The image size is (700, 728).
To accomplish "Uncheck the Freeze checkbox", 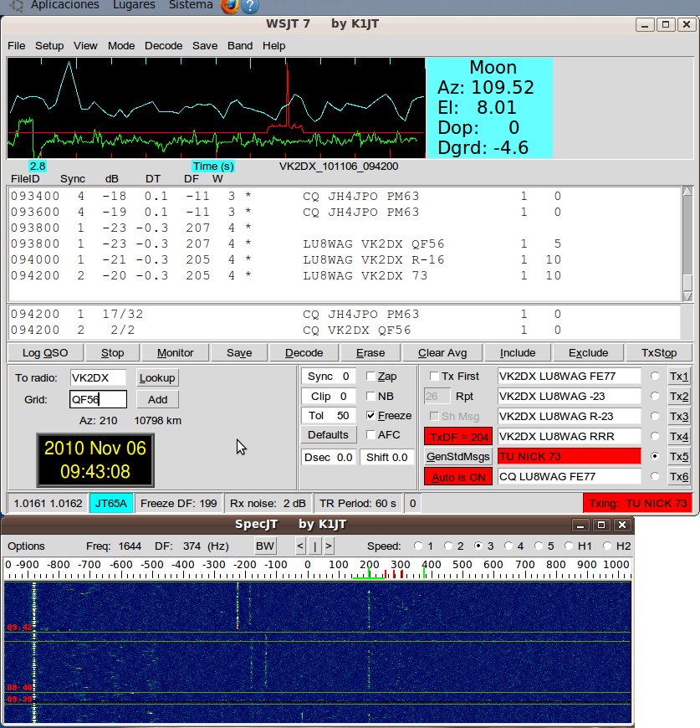I will [x=370, y=416].
